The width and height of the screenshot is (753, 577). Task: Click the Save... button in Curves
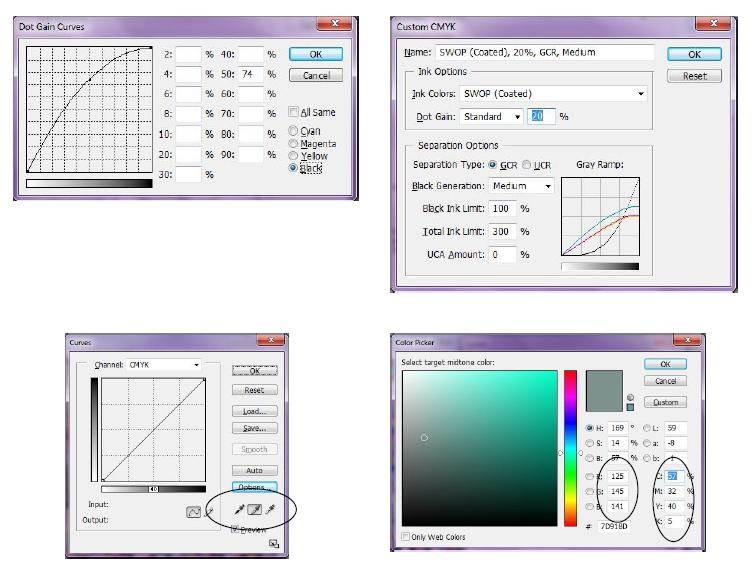pos(255,428)
